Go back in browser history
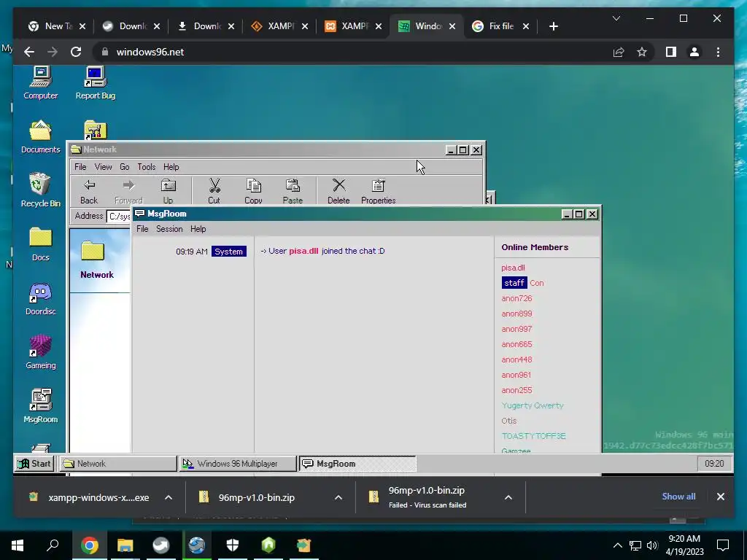 coord(29,52)
